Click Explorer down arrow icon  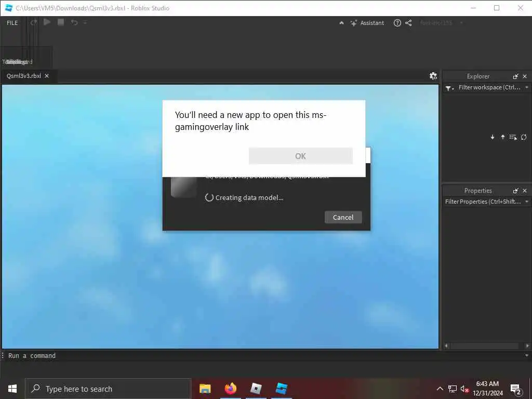[x=493, y=137]
